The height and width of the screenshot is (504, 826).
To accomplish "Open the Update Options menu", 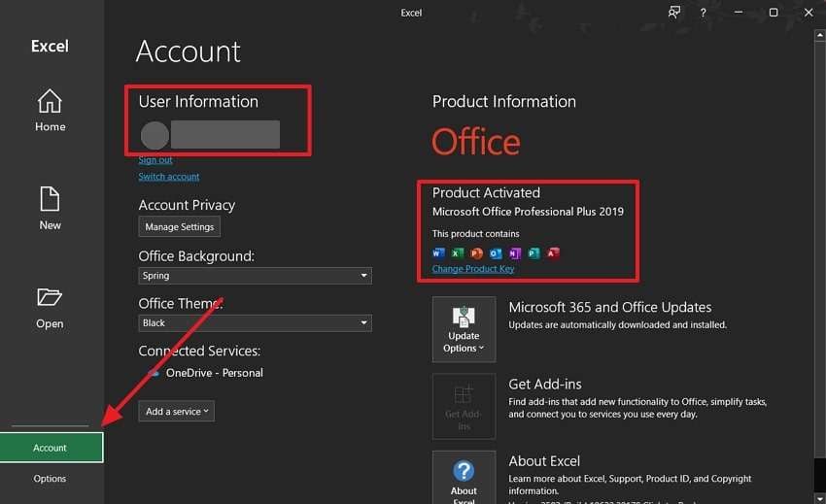I will click(x=465, y=329).
